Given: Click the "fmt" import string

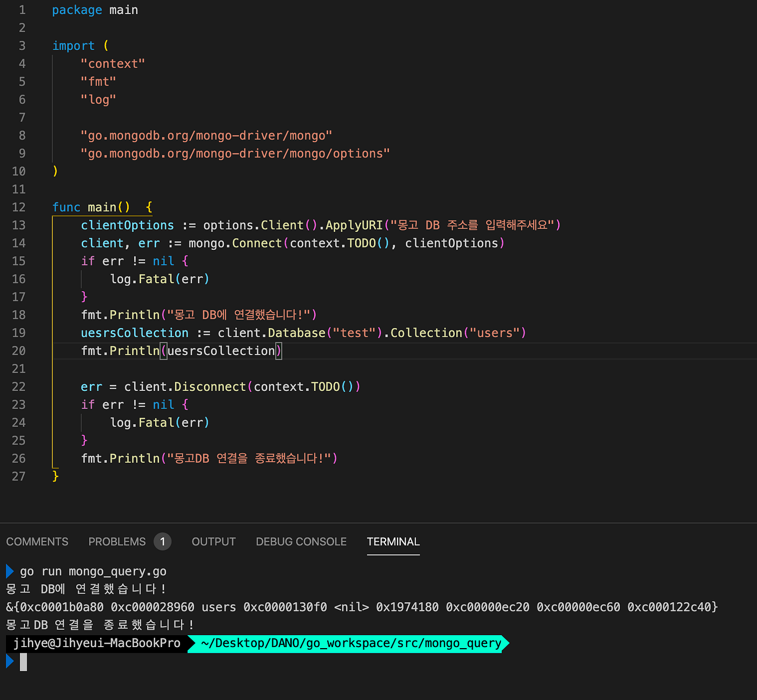Looking at the screenshot, I should (98, 82).
